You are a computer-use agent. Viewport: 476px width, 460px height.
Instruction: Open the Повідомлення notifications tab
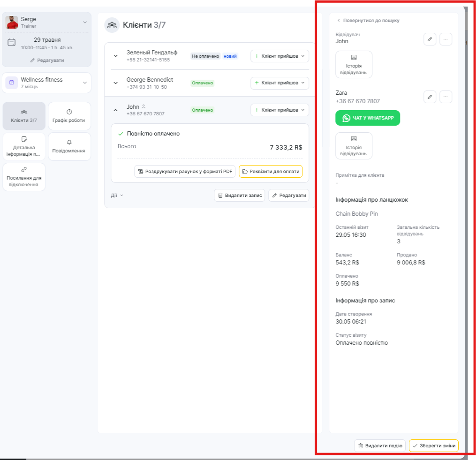[69, 146]
